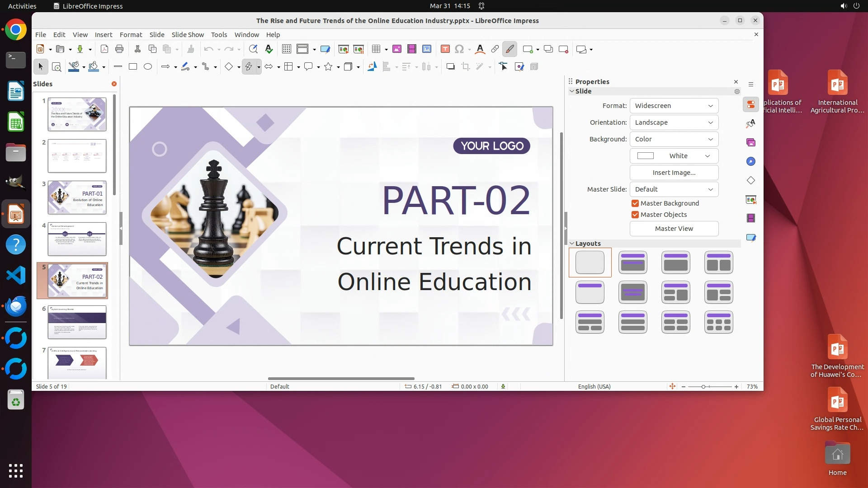Open the Format menu
The width and height of the screenshot is (868, 488).
pos(131,35)
